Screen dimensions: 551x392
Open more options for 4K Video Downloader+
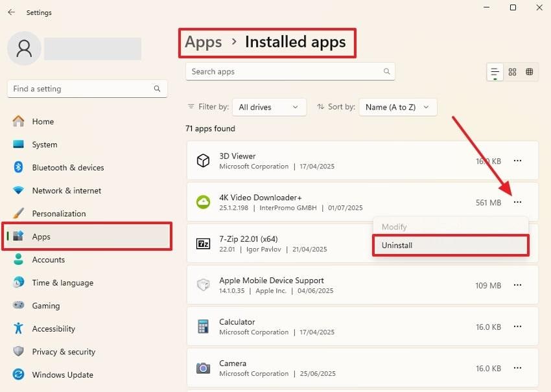point(517,202)
